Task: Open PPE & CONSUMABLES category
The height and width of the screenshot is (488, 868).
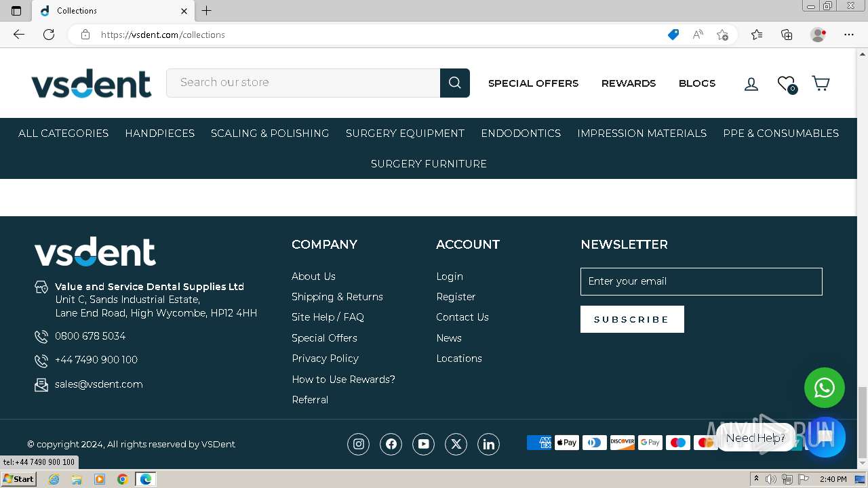Action: pyautogui.click(x=781, y=134)
